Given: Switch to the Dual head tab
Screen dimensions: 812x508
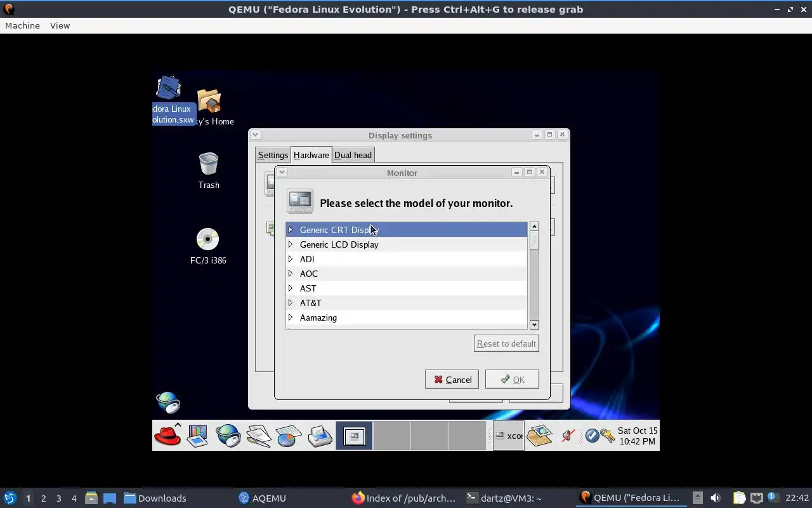Looking at the screenshot, I should 353,155.
